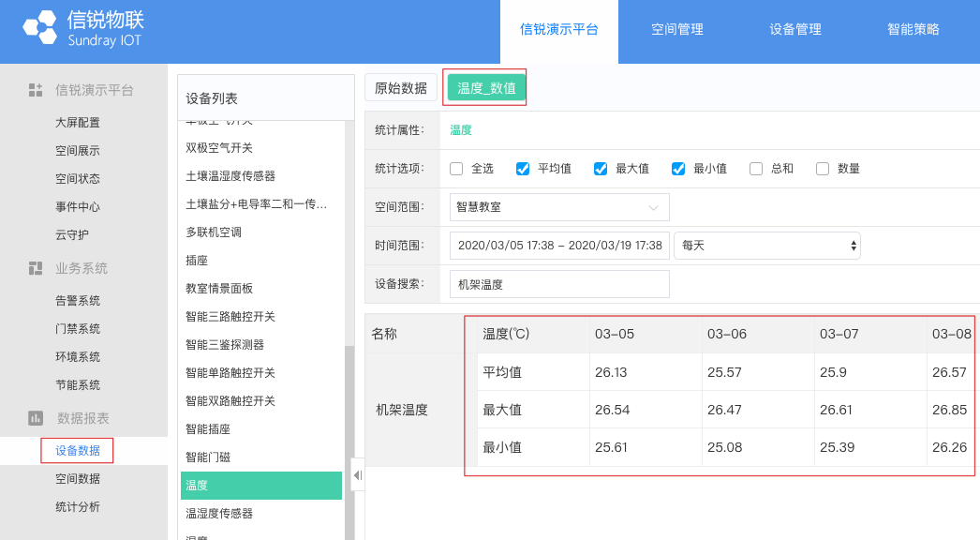The width and height of the screenshot is (980, 540).
Task: Click max value 26.54 cell
Action: [646, 410]
